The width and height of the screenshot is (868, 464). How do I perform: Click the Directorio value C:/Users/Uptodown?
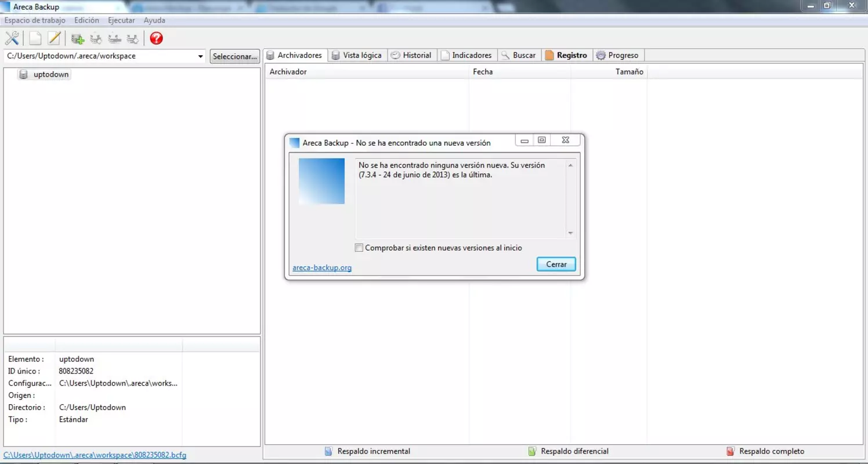[92, 407]
